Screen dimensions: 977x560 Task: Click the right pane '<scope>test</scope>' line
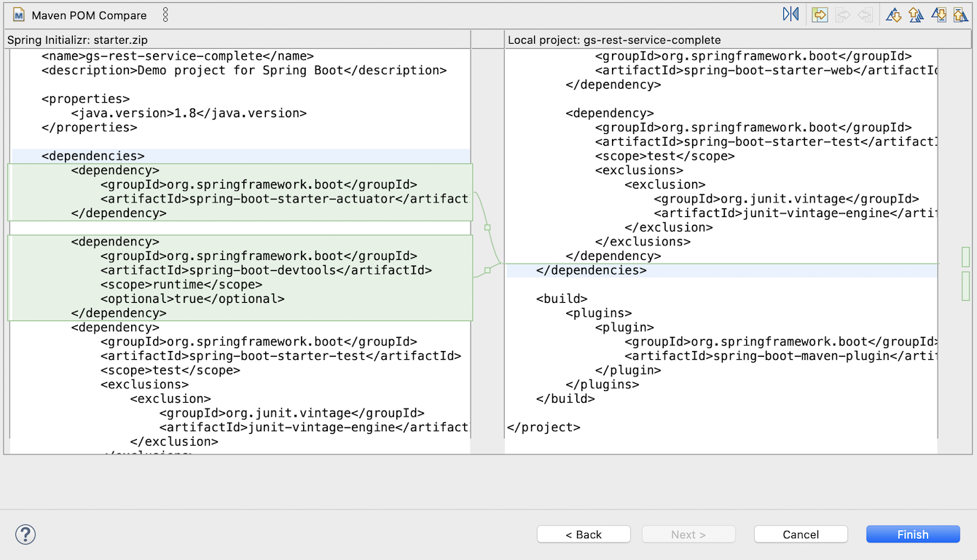pos(665,156)
